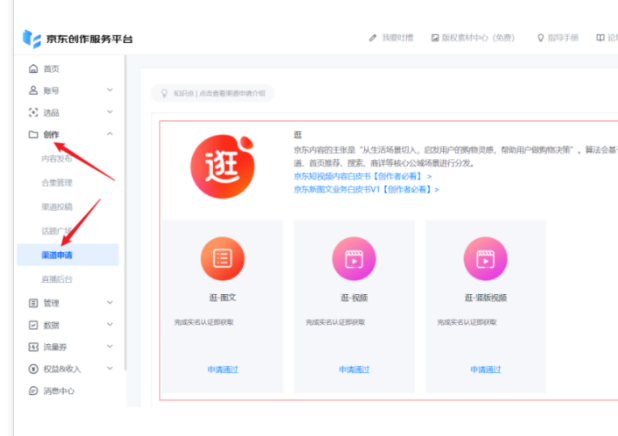Click the 消息中心 message icon
618x436 pixels.
(33, 391)
